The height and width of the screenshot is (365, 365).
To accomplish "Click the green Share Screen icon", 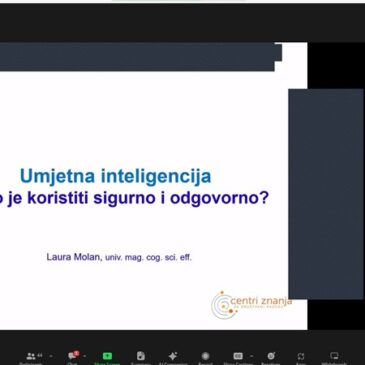I will click(x=107, y=356).
